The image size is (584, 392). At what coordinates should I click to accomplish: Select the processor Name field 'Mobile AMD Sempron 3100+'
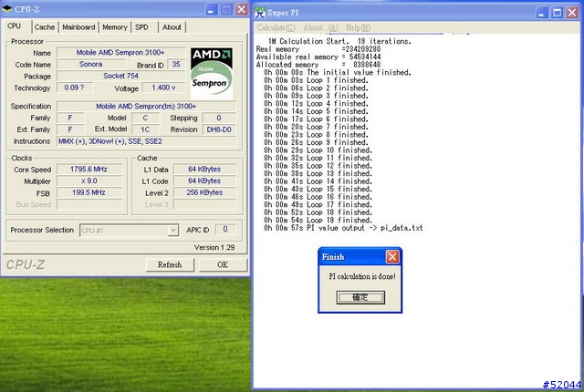pyautogui.click(x=120, y=53)
